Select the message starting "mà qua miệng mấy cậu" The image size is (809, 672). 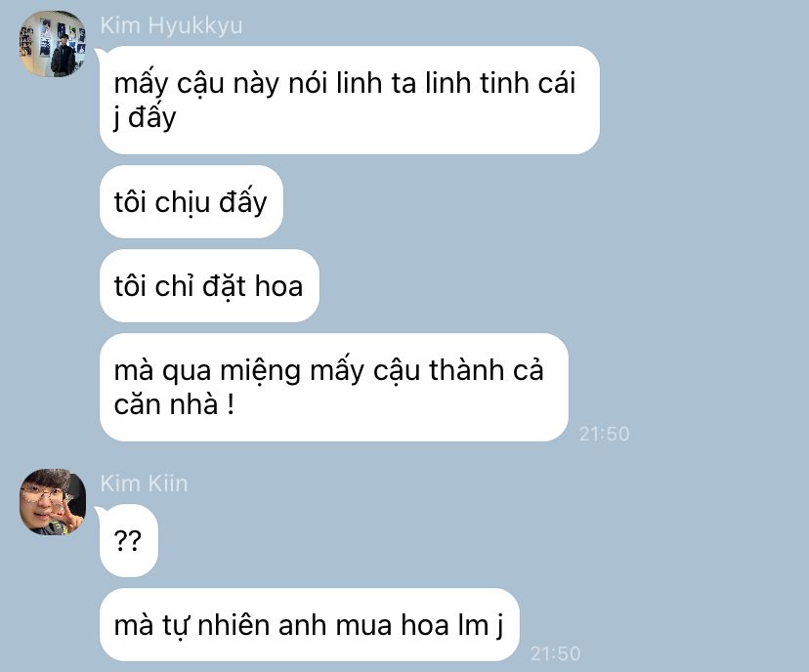click(334, 388)
